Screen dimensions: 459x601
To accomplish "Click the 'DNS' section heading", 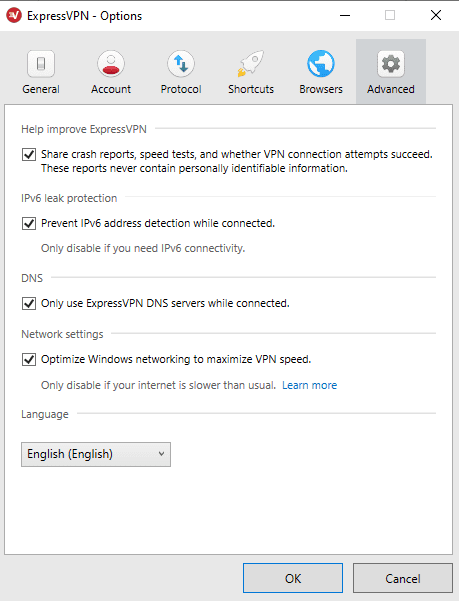I will (x=32, y=278).
